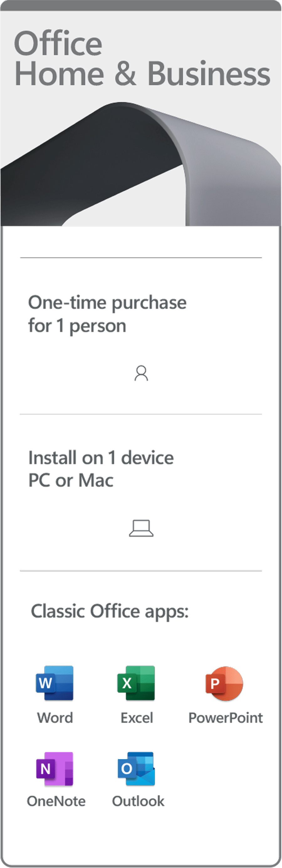The width and height of the screenshot is (282, 868).
Task: Click the for 1 person line
Action: click(77, 326)
